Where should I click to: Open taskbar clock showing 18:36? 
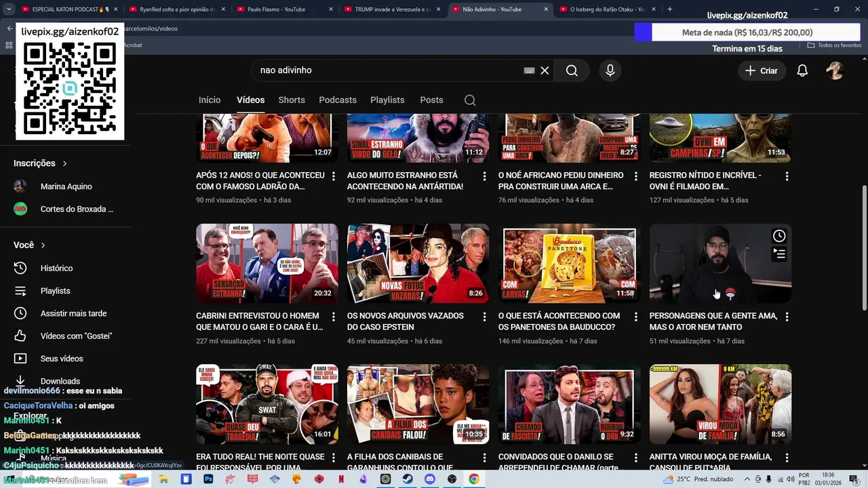point(828,479)
